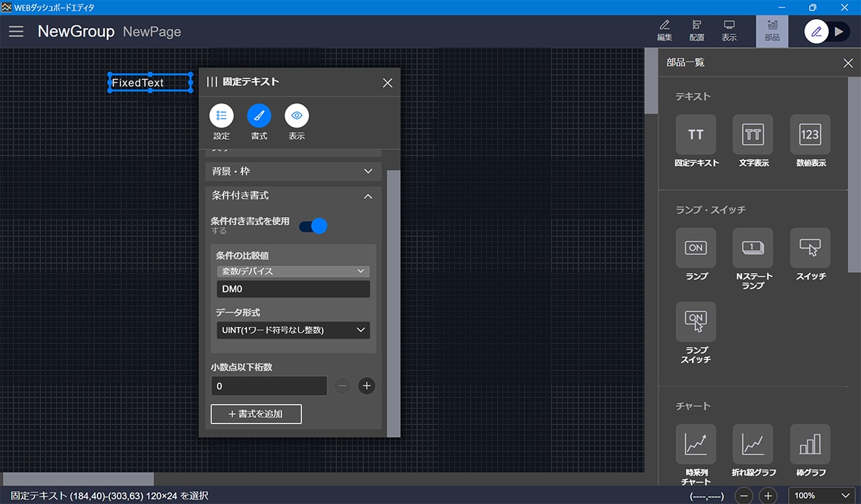
Task: Open the 変数/デバイス dropdown
Action: 293,271
